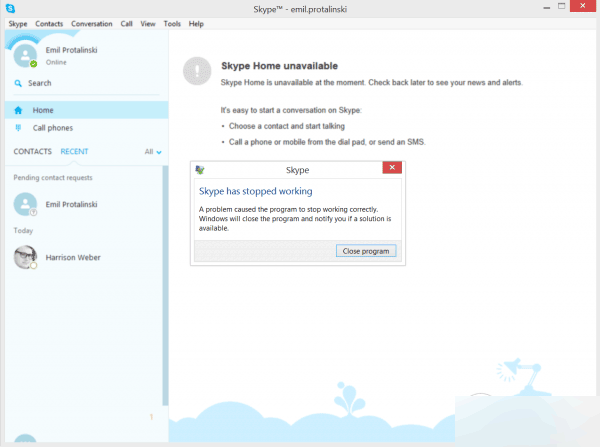Click Harrison Weber's status indicator badge
This screenshot has height=447, width=600.
34,265
